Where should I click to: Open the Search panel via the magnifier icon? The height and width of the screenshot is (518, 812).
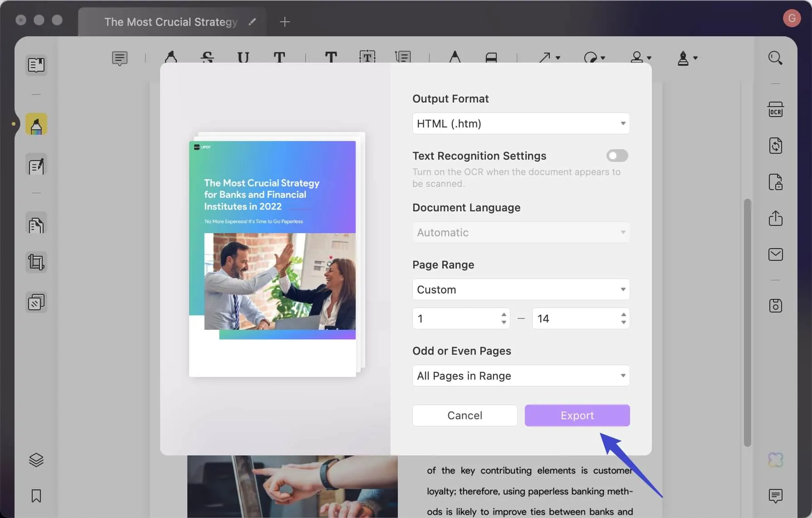[x=776, y=58]
